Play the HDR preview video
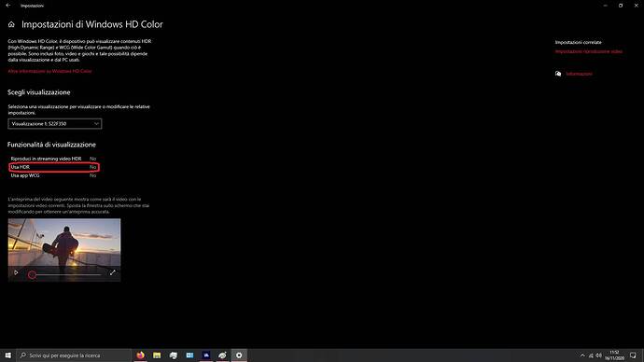Image resolution: width=644 pixels, height=362 pixels. (16, 272)
